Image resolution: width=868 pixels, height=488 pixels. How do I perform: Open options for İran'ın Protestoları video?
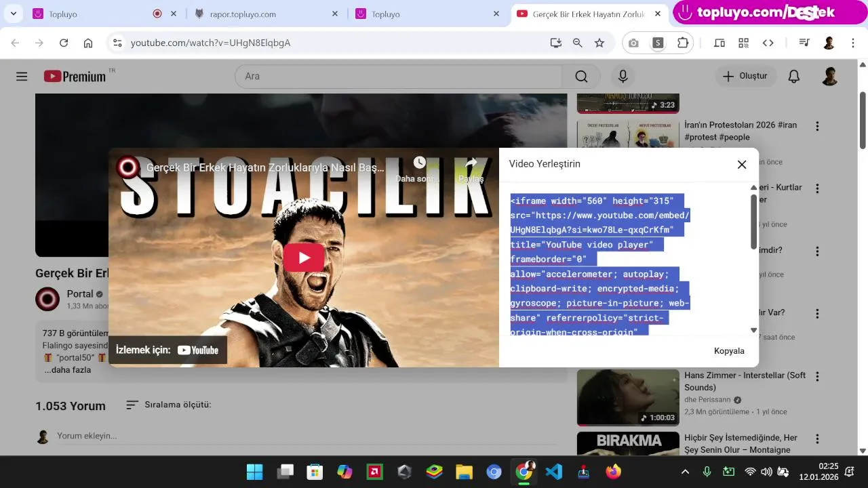[817, 126]
